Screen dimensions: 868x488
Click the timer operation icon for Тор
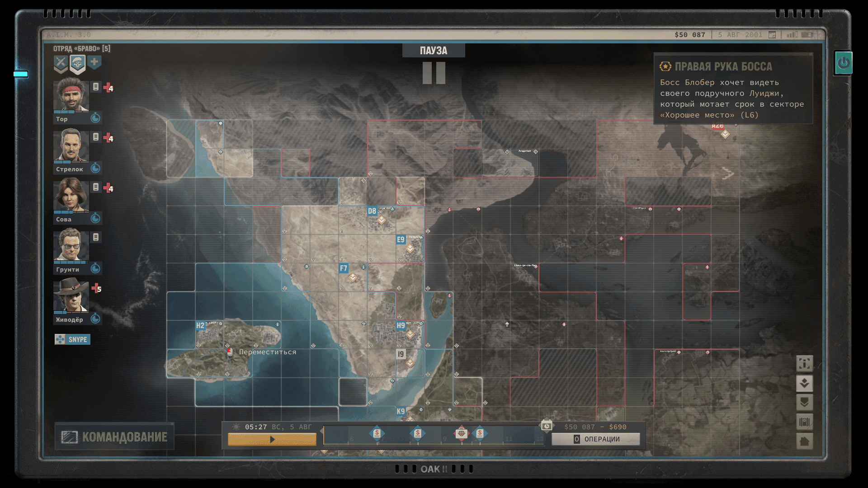pyautogui.click(x=95, y=118)
